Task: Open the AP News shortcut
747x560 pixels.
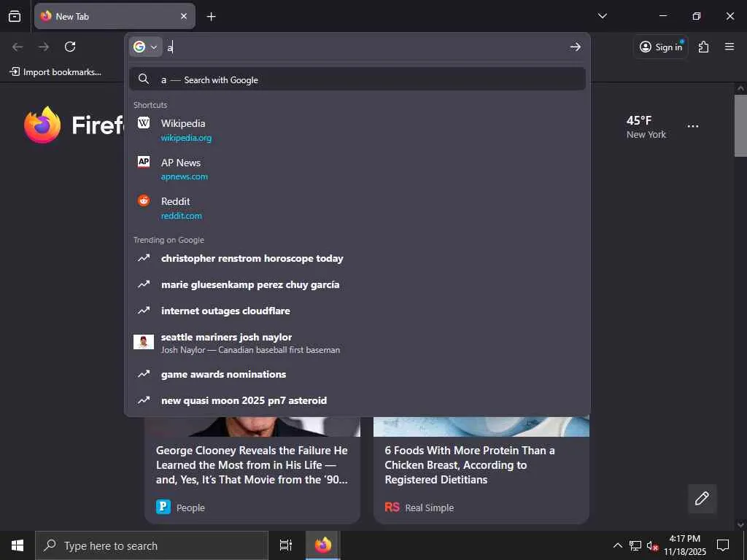Action: (357, 169)
